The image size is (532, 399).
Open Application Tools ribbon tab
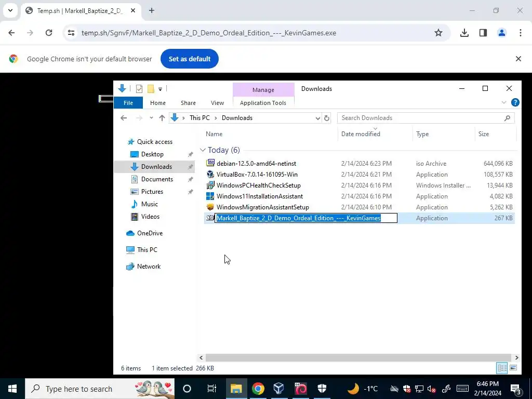[x=263, y=103]
